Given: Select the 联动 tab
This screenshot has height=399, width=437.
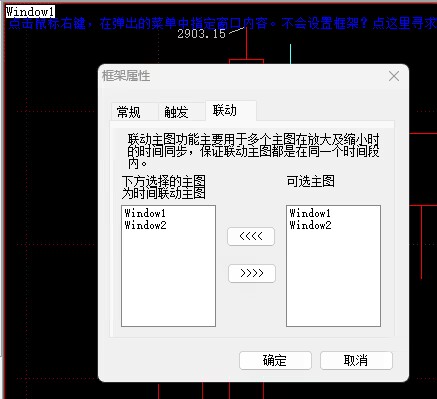Looking at the screenshot, I should (231, 110).
